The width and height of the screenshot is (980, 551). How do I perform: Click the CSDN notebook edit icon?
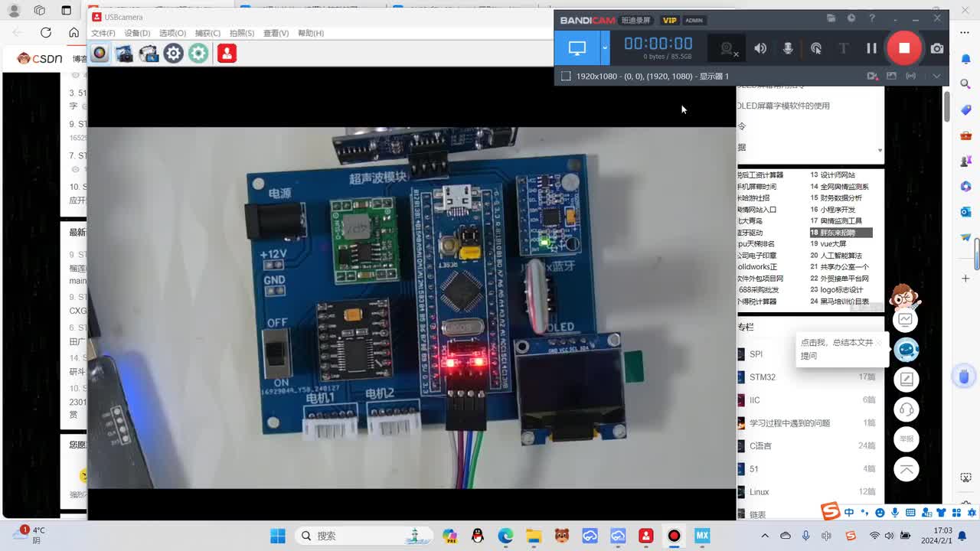pos(906,379)
